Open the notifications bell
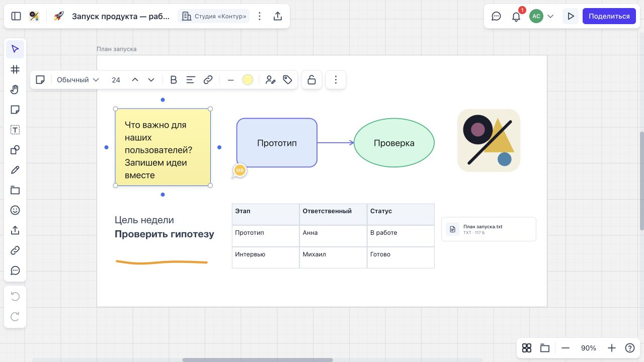Viewport: 644px width, 362px height. tap(516, 16)
